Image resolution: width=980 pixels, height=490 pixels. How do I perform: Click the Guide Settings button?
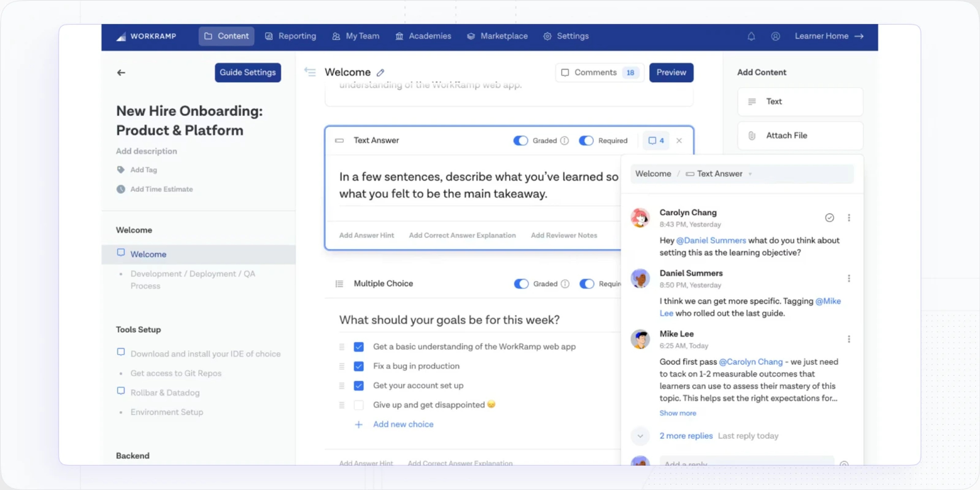tap(248, 72)
